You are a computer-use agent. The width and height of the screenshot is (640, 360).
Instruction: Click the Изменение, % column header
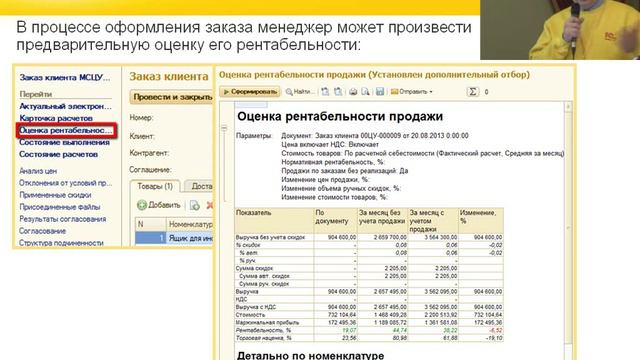tap(481, 221)
